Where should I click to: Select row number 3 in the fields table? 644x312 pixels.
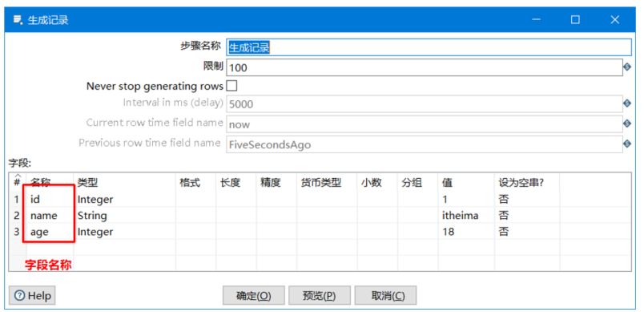[18, 232]
